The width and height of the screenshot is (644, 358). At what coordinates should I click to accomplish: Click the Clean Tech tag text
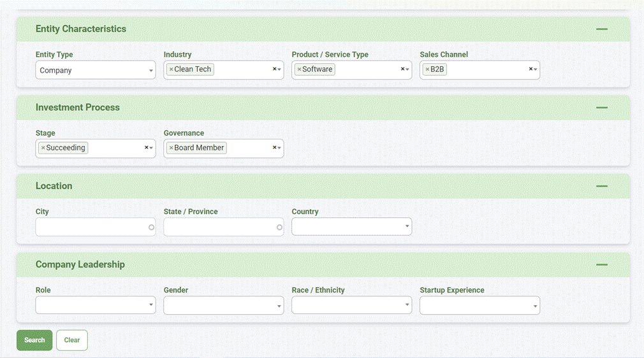point(193,69)
